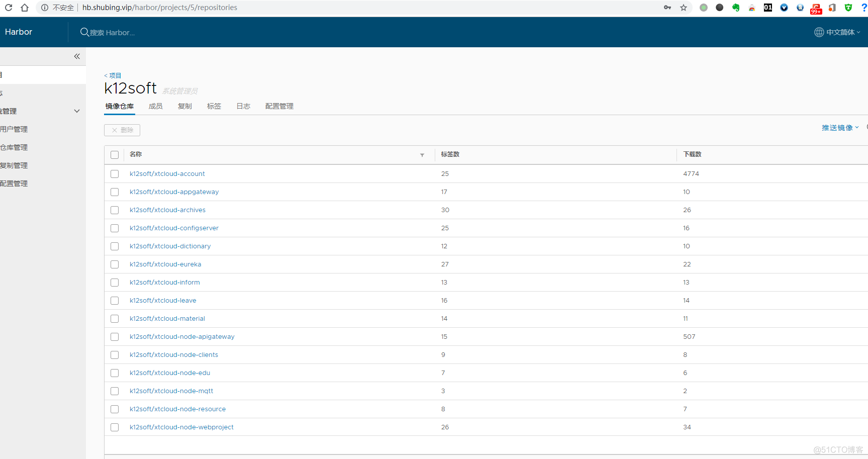Open the 标签 tab
This screenshot has height=459, width=868.
point(214,106)
